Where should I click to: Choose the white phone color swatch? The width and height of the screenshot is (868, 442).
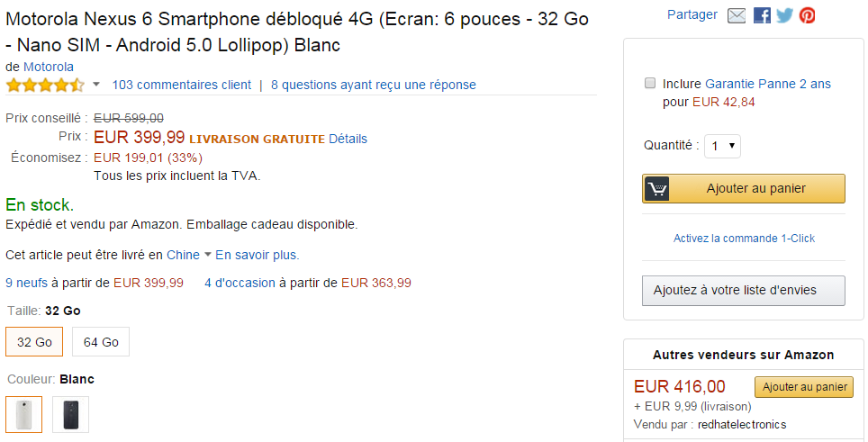coord(23,414)
